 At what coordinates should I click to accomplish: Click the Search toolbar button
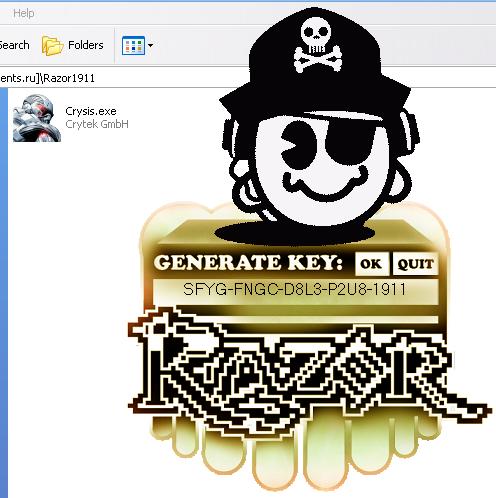[x=14, y=45]
